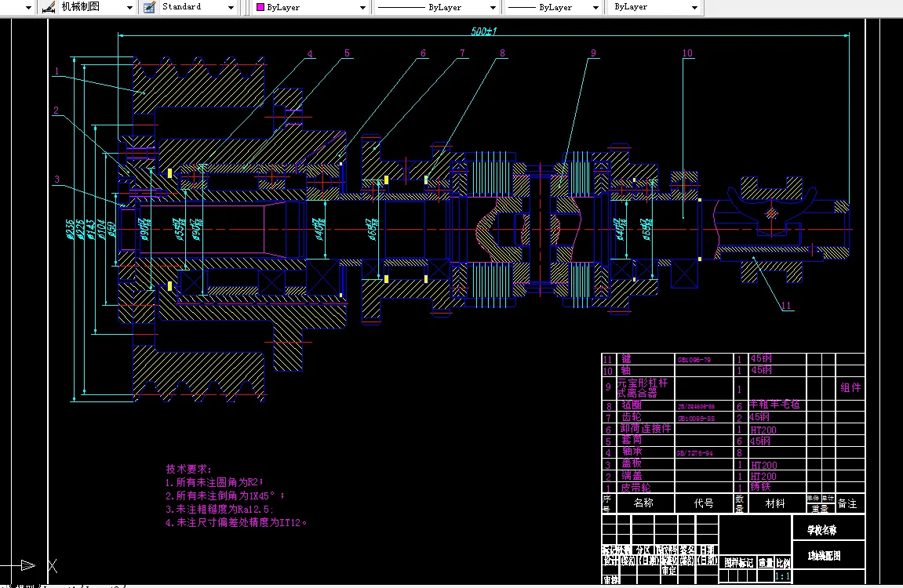Select note 2 所有未注倒角为1X45°
Image resolution: width=903 pixels, height=588 pixels.
click(x=224, y=495)
